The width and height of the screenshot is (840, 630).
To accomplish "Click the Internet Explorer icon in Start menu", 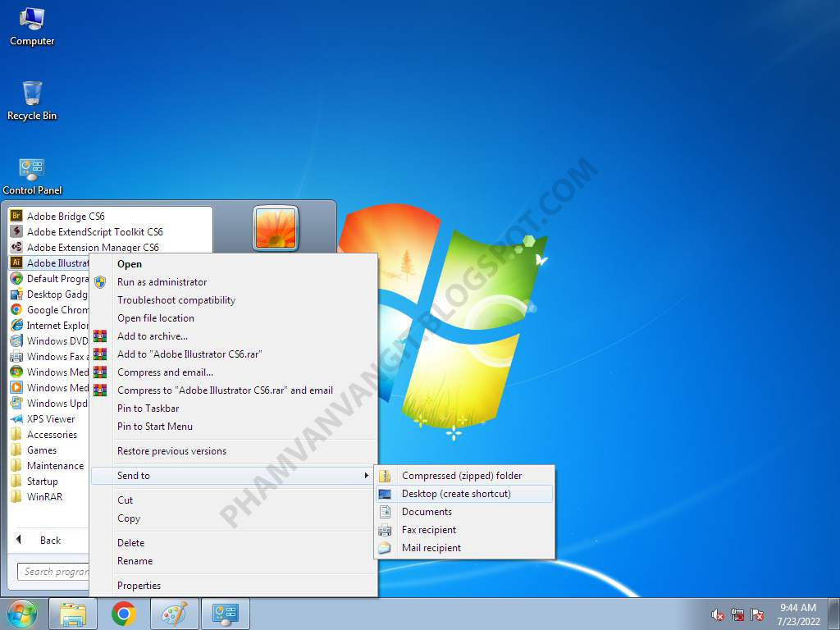I will [16, 325].
